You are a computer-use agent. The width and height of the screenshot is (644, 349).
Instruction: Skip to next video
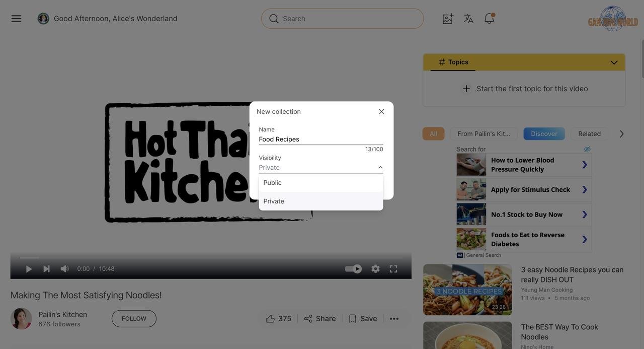coord(46,269)
